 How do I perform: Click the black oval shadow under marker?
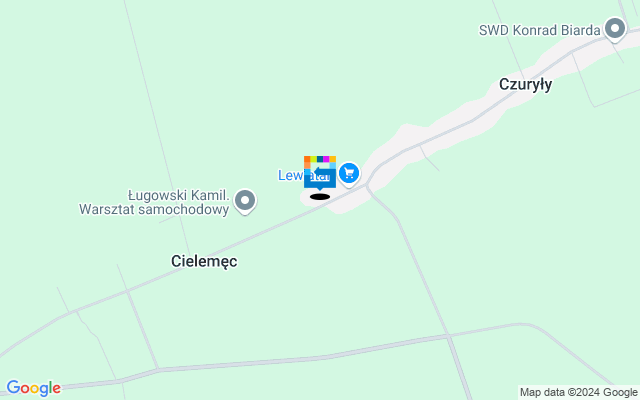point(320,197)
